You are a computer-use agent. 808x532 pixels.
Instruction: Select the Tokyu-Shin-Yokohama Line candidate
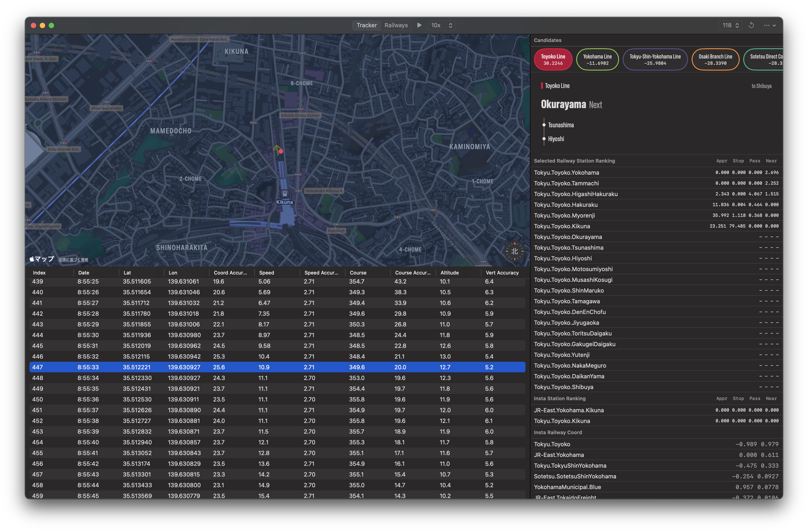pyautogui.click(x=655, y=59)
